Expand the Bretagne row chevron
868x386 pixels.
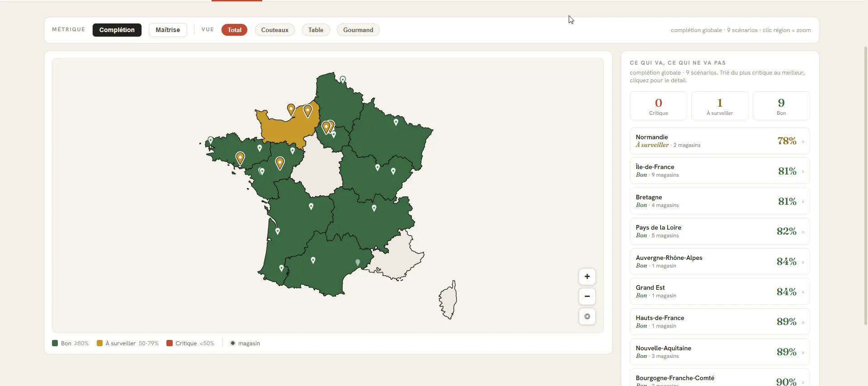pyautogui.click(x=803, y=202)
